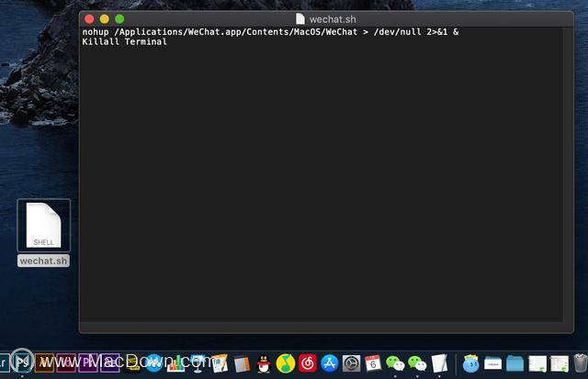Click the WeChat.app path segment

point(214,32)
